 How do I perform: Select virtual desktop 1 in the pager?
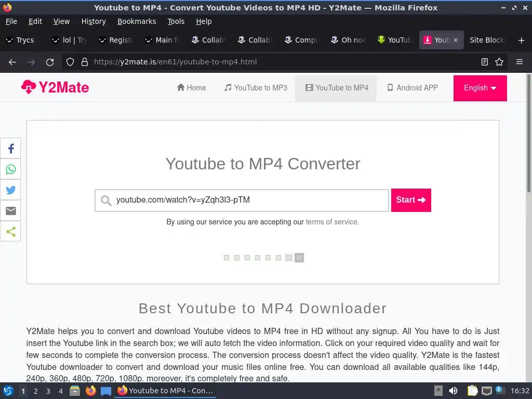pos(23,391)
